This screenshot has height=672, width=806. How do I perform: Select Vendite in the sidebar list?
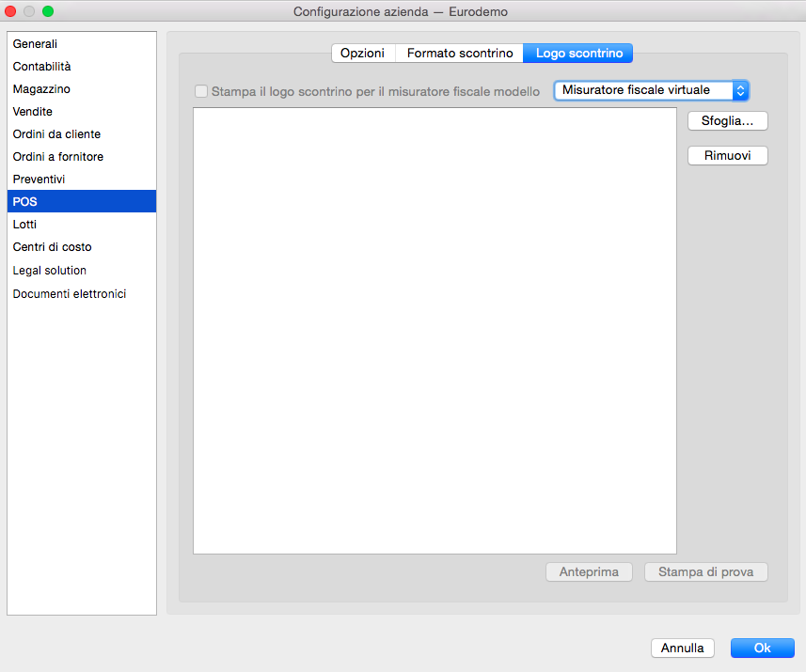coord(33,112)
